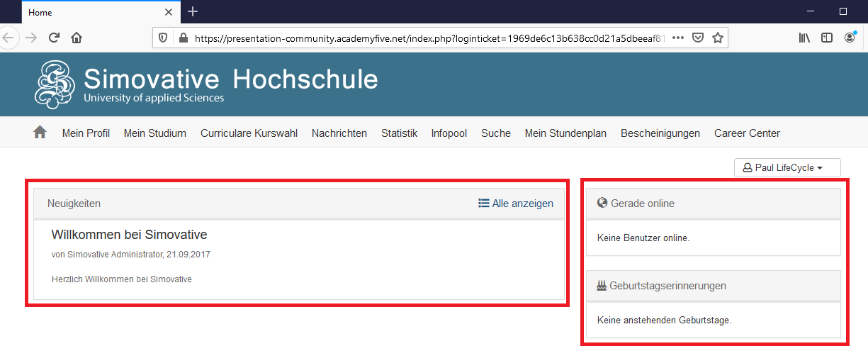Click the birthday cake icon
The image size is (868, 351).
pos(602,285)
